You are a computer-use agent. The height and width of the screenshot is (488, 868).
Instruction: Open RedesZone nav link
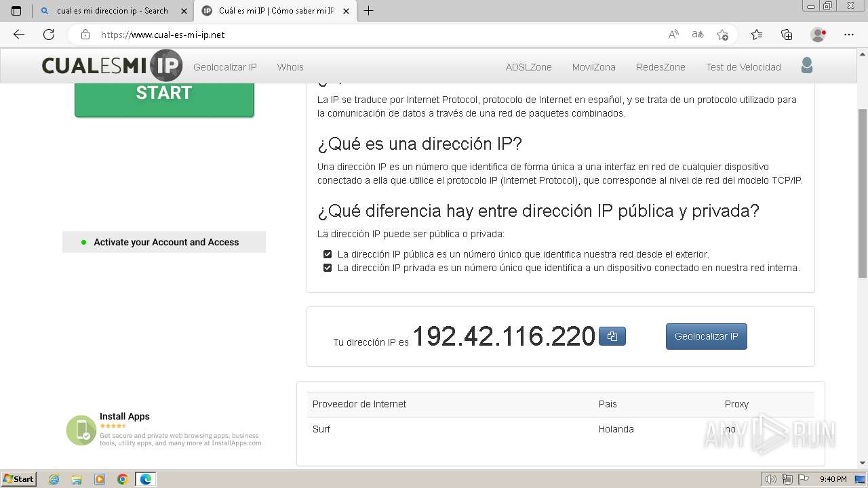(660, 67)
